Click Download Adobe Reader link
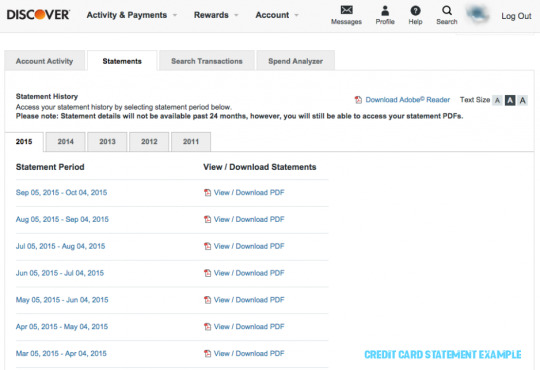This screenshot has height=370, width=540. pos(408,100)
